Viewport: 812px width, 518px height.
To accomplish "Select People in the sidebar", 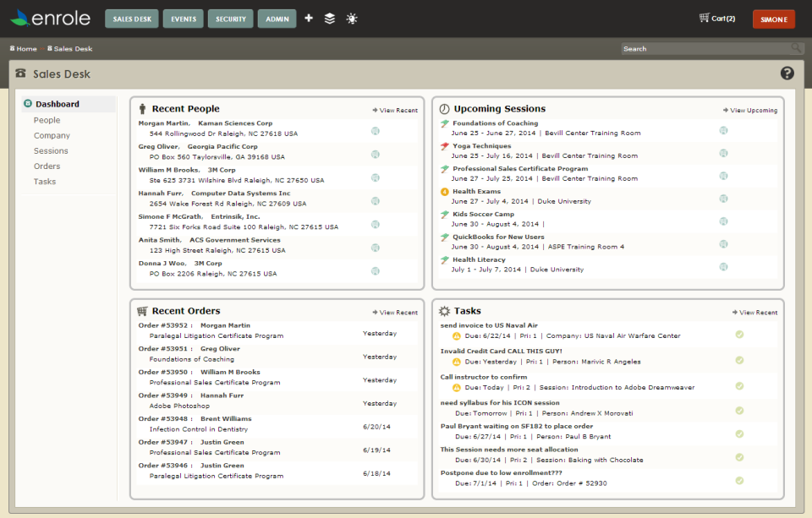I will coord(47,120).
